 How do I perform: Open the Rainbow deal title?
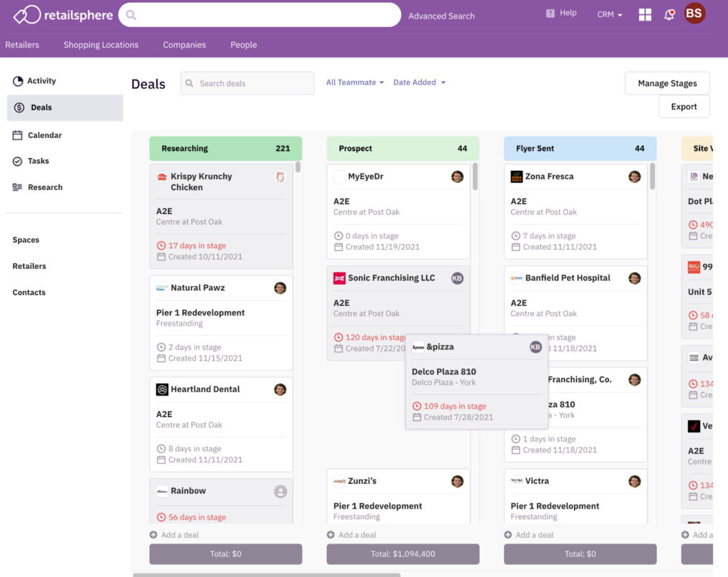pos(188,491)
